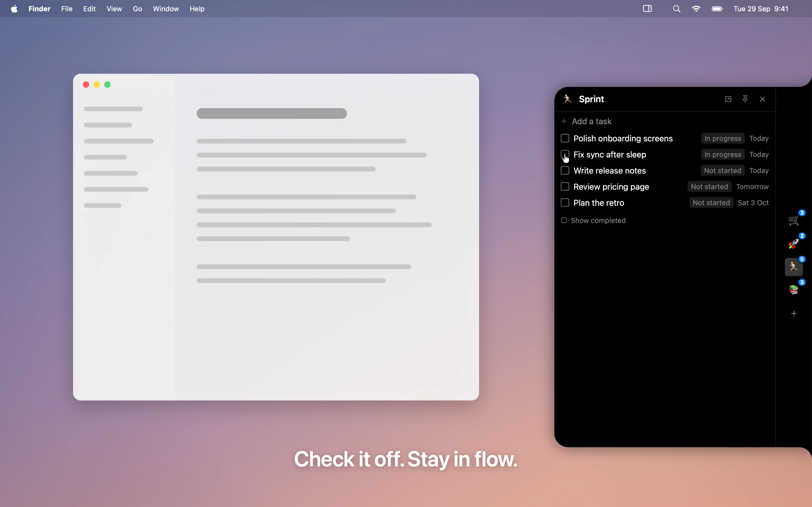The height and width of the screenshot is (507, 812).
Task: Change In progress status of Fix sync
Action: 723,154
